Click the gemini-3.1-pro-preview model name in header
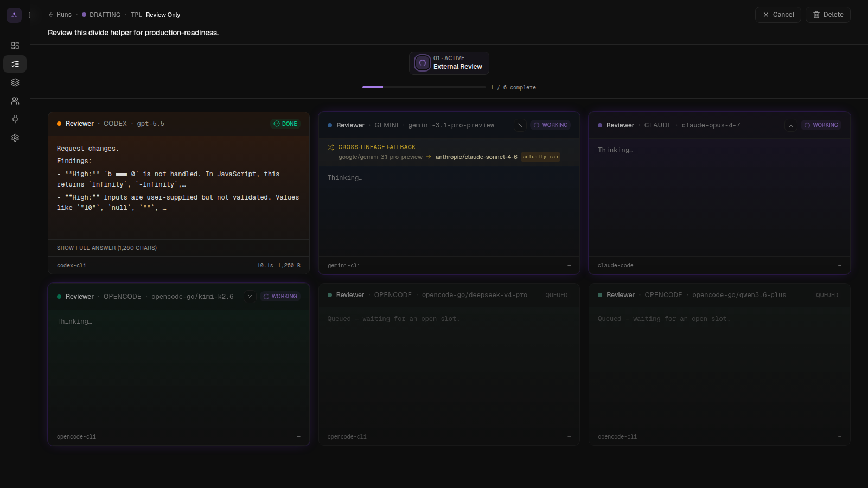The height and width of the screenshot is (488, 868). (451, 125)
